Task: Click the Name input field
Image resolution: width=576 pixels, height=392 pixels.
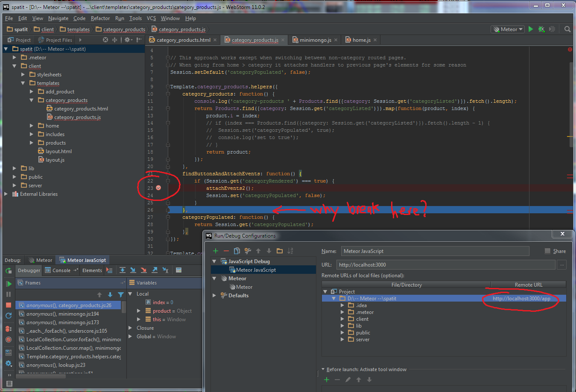Action: pos(435,251)
